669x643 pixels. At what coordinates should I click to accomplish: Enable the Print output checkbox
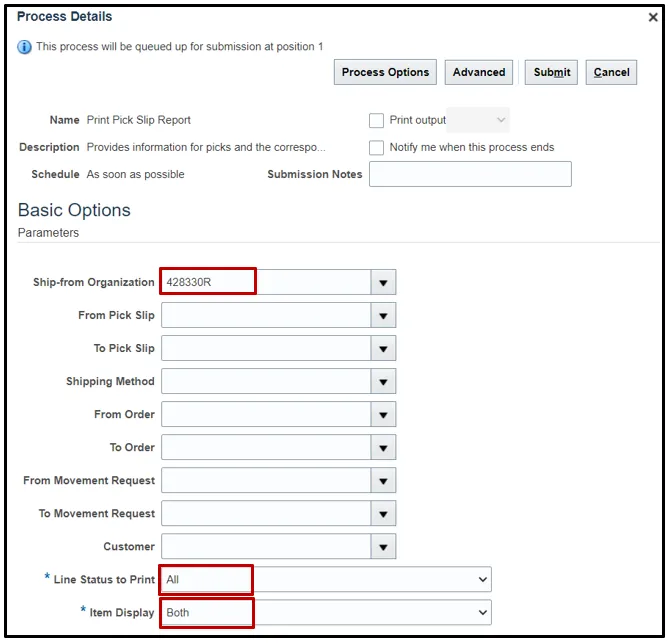pyautogui.click(x=377, y=121)
